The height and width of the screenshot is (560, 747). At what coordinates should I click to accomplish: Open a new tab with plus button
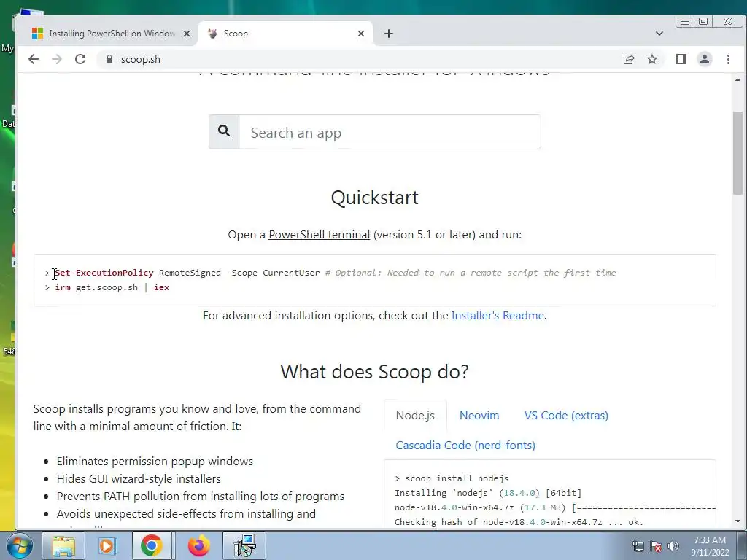pyautogui.click(x=389, y=34)
